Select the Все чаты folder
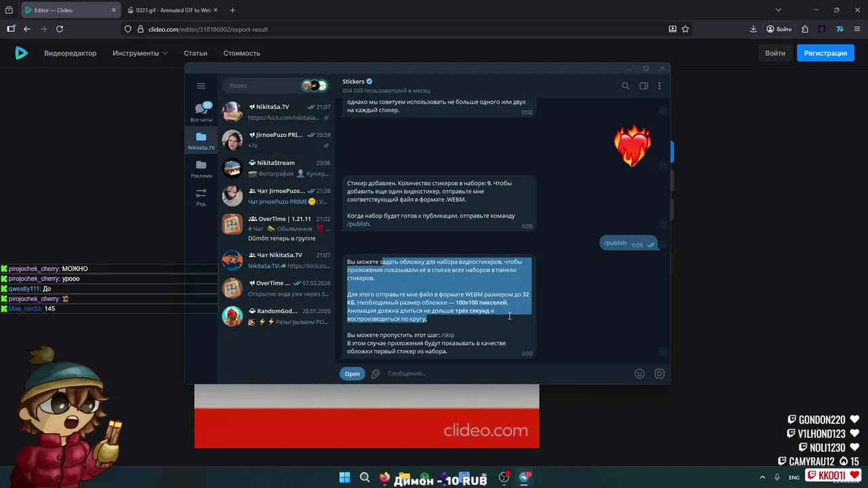 click(x=201, y=113)
